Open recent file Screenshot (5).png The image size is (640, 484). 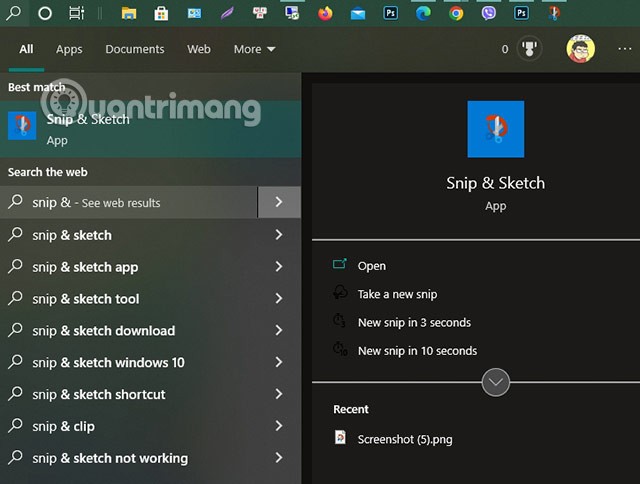404,439
